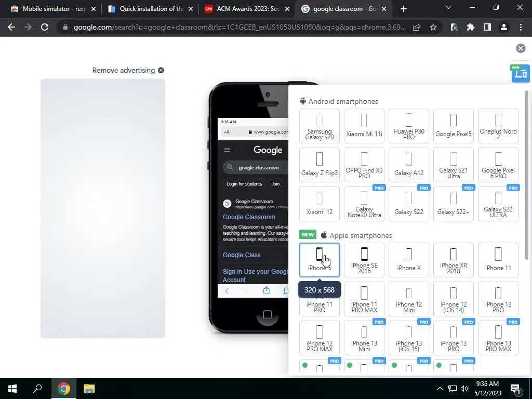
Task: Select iPhone 12 Mini device
Action: pyautogui.click(x=409, y=299)
